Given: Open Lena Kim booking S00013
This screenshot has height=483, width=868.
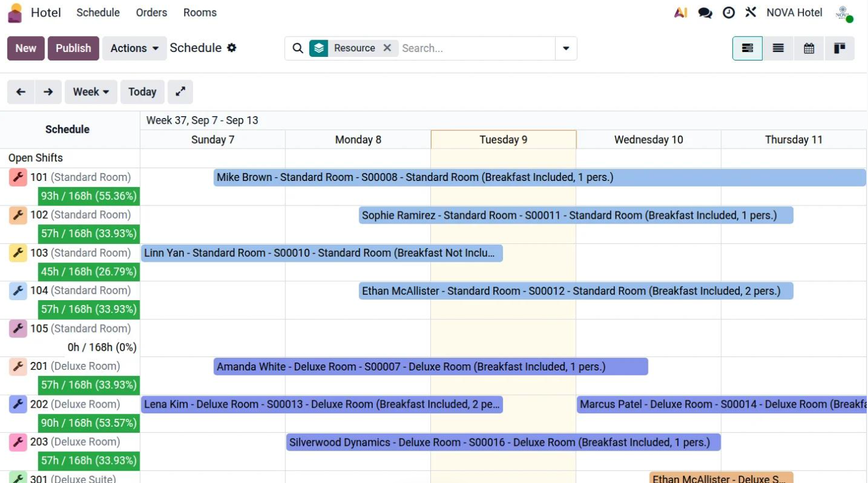Looking at the screenshot, I should pyautogui.click(x=322, y=404).
